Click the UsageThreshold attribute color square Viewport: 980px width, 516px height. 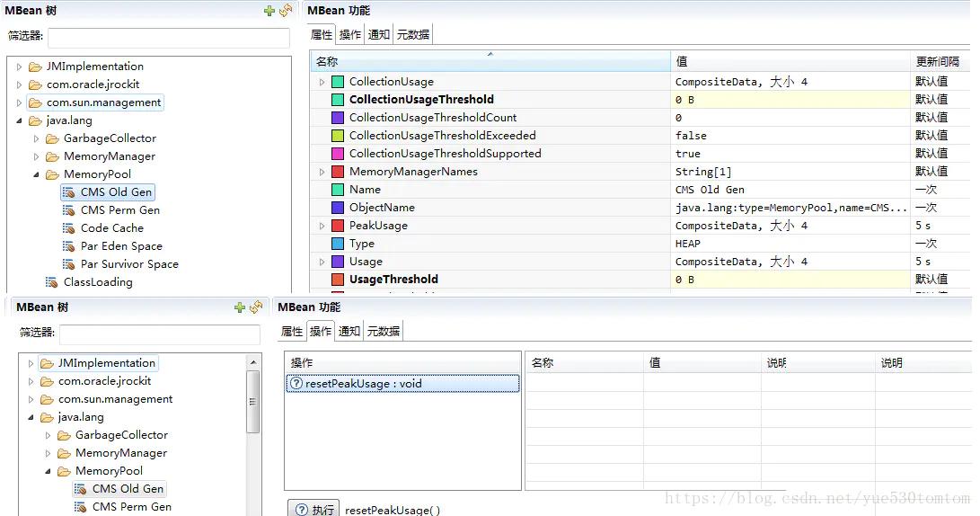point(338,280)
